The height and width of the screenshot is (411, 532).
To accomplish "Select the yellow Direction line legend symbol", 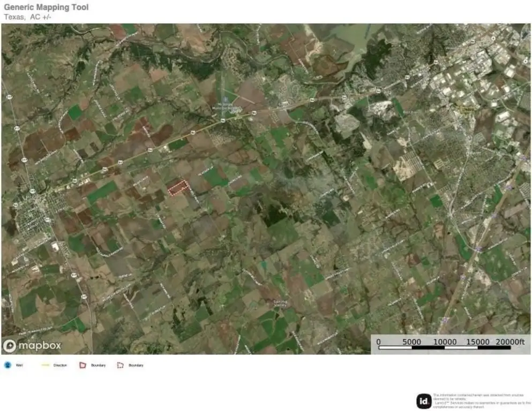I will (45, 365).
